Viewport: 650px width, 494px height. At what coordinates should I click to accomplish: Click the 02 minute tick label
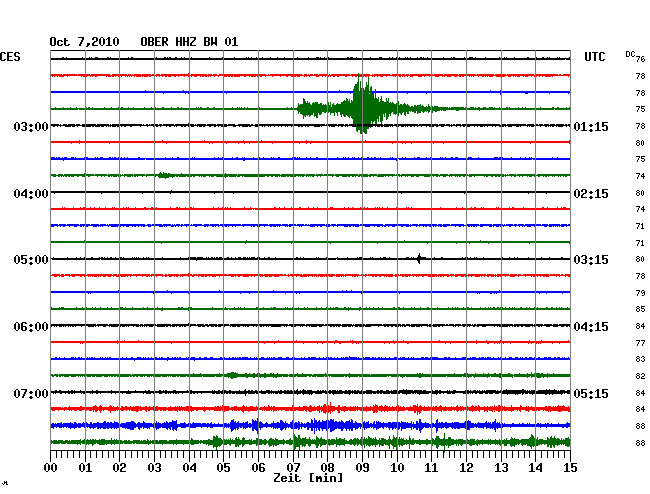pyautogui.click(x=119, y=467)
